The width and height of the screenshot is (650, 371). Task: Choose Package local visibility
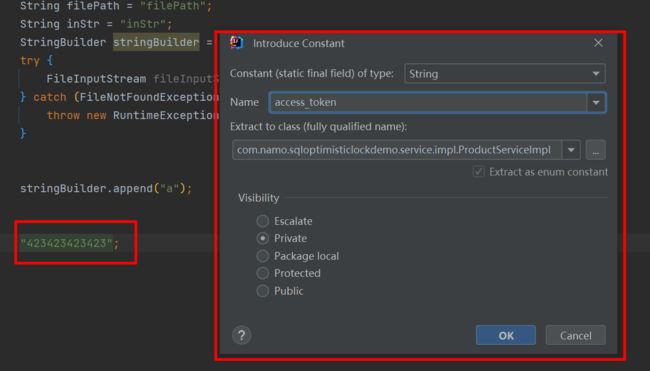pyautogui.click(x=262, y=256)
